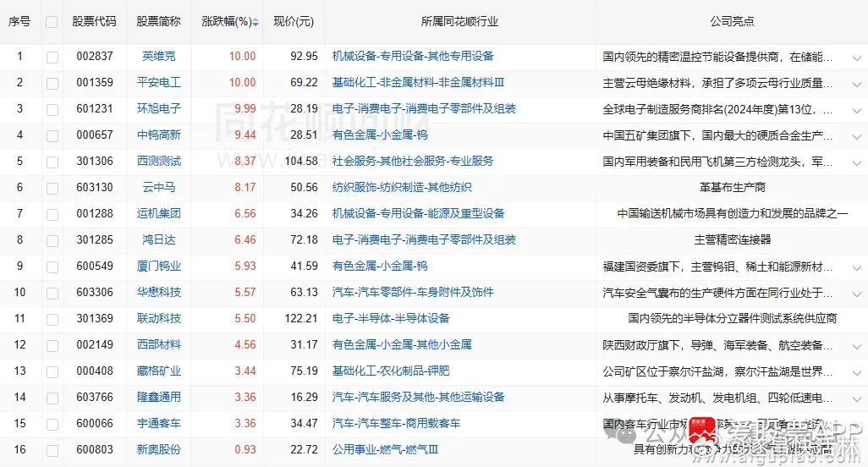868x467 pixels.
Task: Tick checkbox in 藏格矿业 row
Action: [x=52, y=372]
